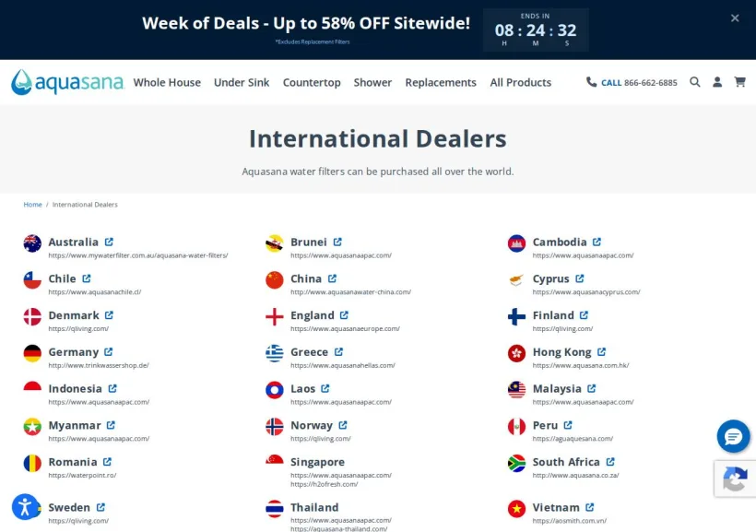Open the Vietnam dealer link
This screenshot has height=532, width=756.
(x=556, y=507)
